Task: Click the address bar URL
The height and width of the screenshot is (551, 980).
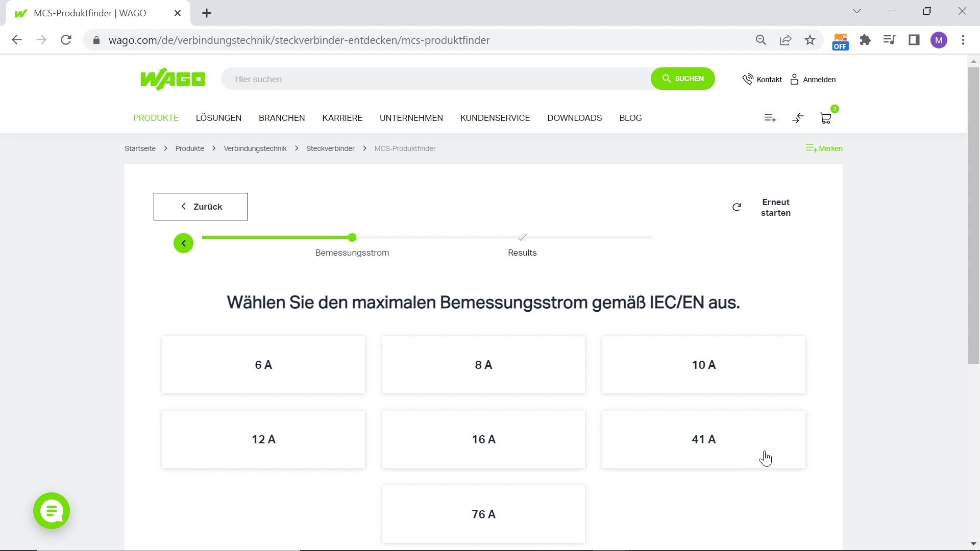Action: [299, 40]
